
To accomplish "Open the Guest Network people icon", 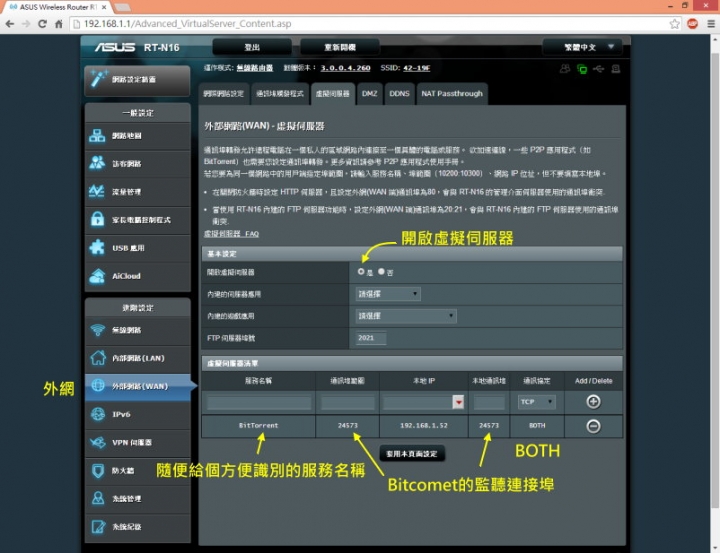I will tap(97, 164).
